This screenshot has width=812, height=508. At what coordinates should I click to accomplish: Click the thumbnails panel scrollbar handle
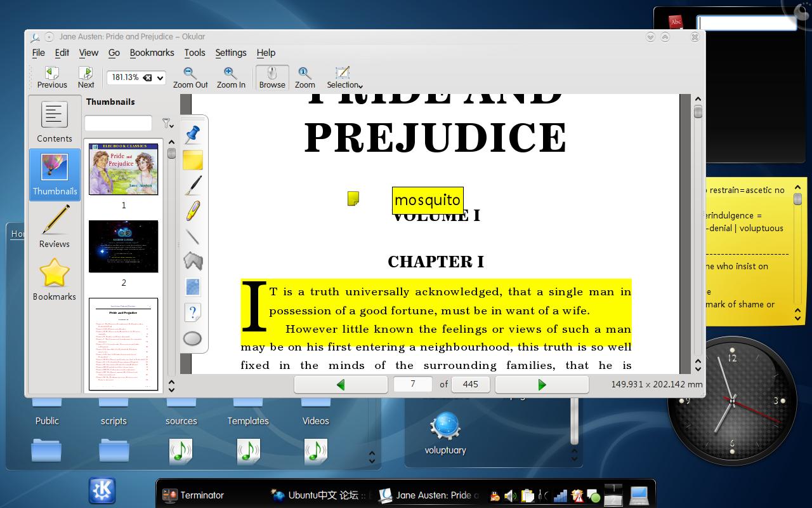pyautogui.click(x=171, y=152)
